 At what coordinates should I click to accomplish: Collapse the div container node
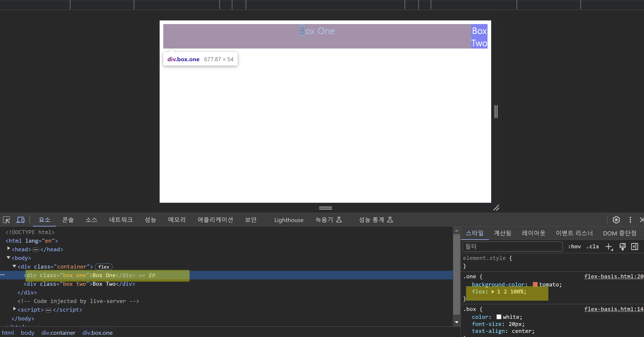click(x=15, y=266)
